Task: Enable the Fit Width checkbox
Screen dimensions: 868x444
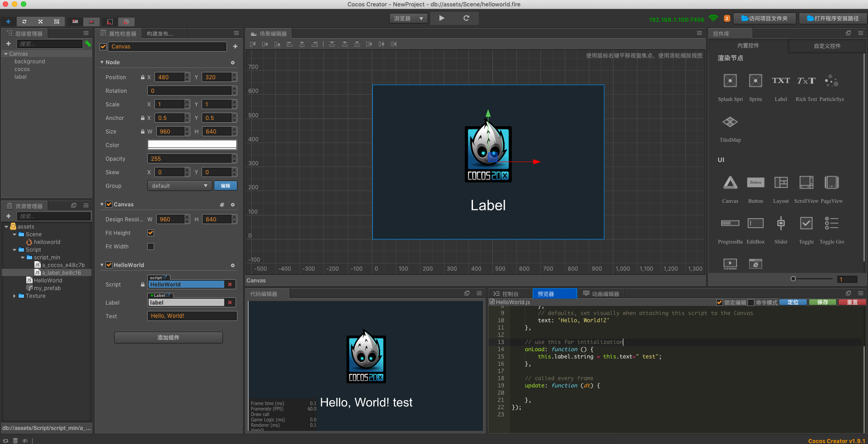Action: point(151,247)
